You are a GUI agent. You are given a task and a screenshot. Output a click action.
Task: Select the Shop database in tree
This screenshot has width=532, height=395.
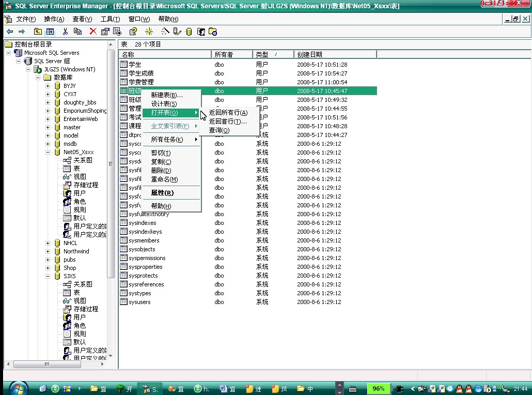click(x=70, y=268)
